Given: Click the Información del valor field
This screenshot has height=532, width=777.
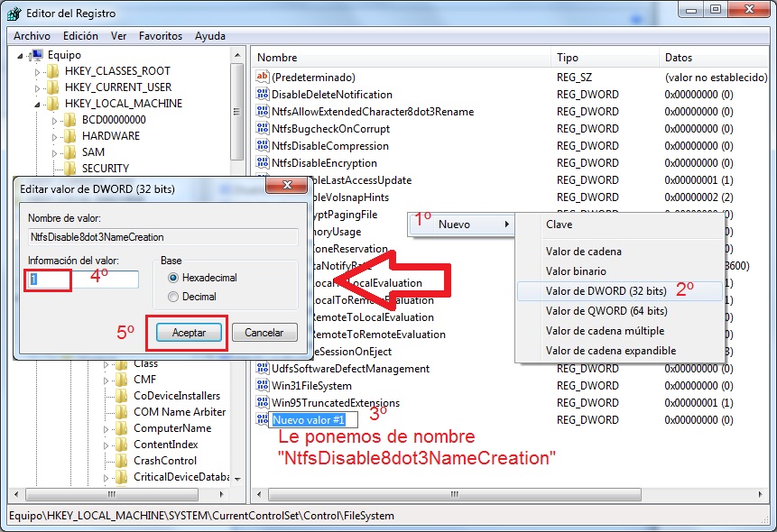Looking at the screenshot, I should pos(81,280).
